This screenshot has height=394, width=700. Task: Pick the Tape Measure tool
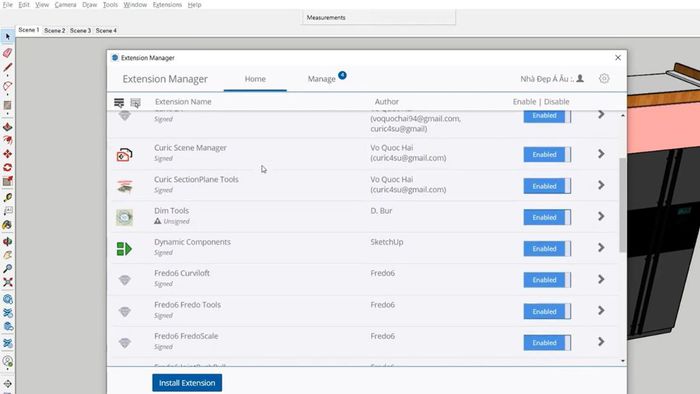[x=7, y=198]
